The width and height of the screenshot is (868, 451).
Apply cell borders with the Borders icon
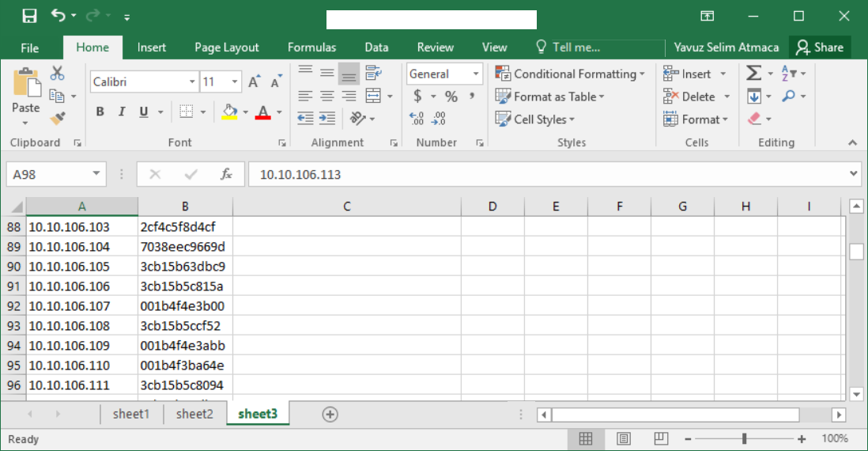click(x=187, y=112)
